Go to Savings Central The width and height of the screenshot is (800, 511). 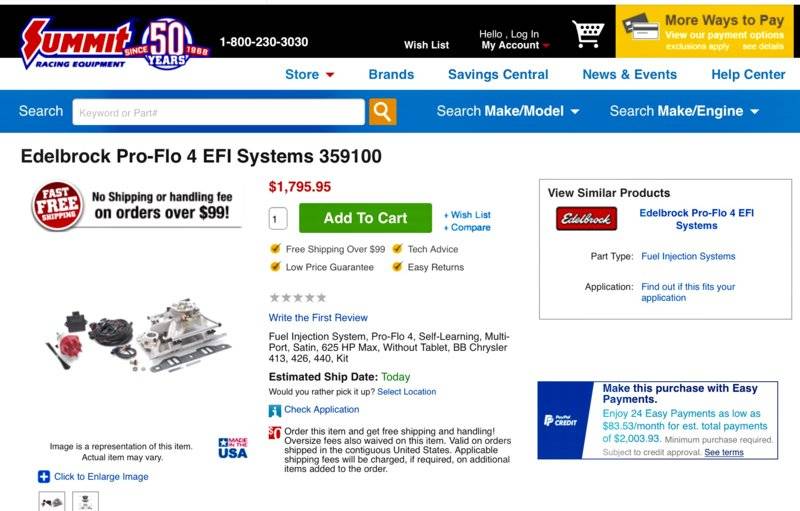(x=498, y=74)
